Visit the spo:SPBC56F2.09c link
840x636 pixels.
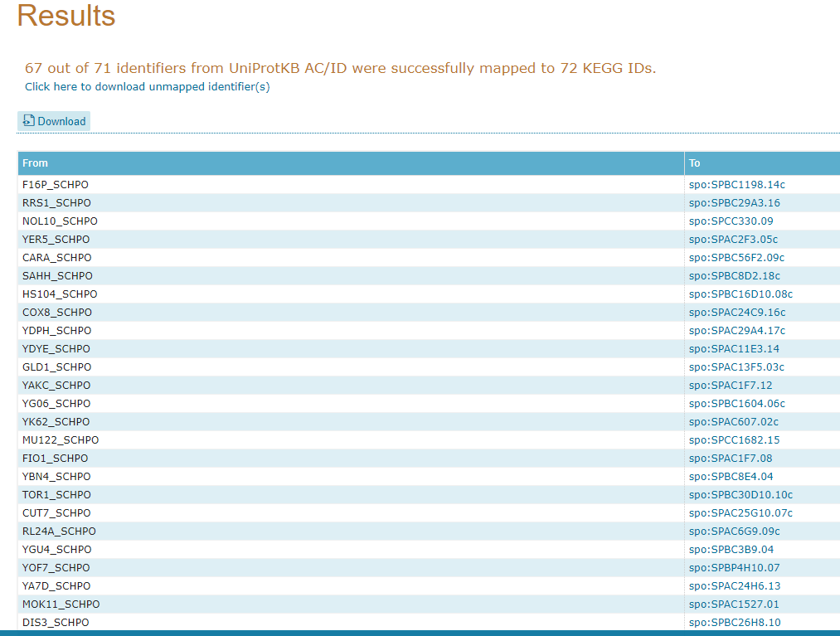coord(736,258)
